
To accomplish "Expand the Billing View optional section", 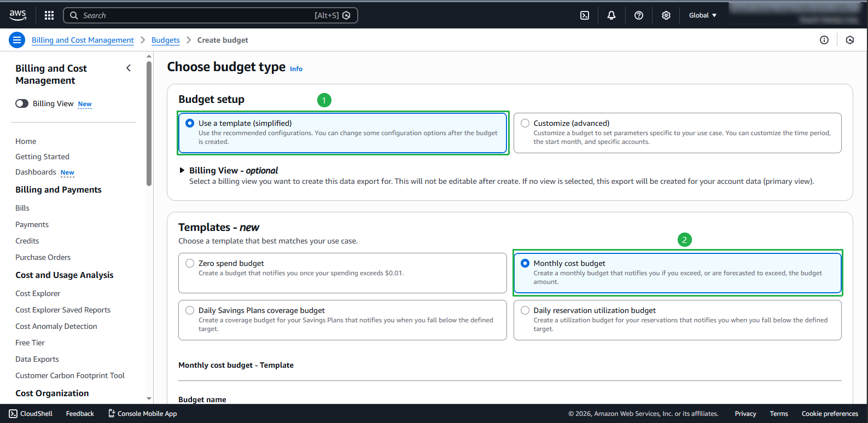I will (x=182, y=171).
